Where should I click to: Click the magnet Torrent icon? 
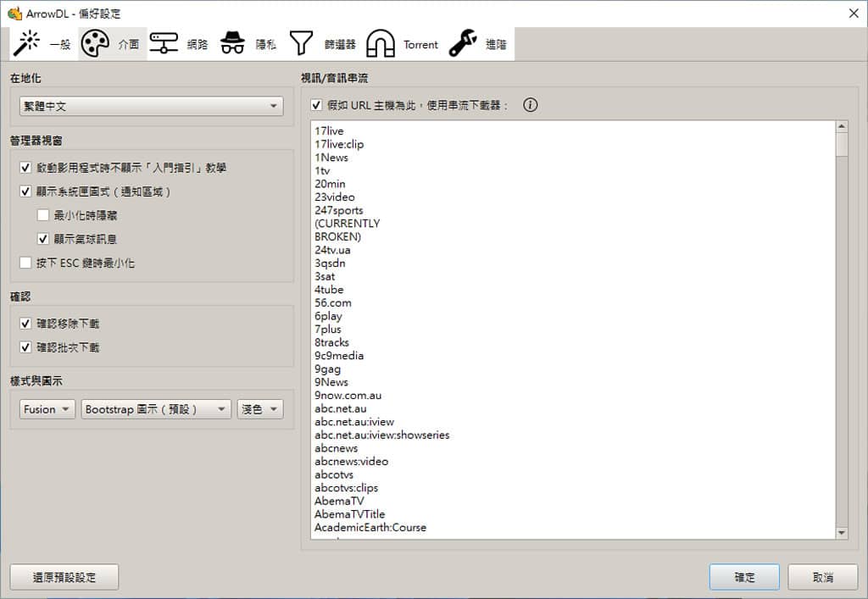tap(381, 44)
